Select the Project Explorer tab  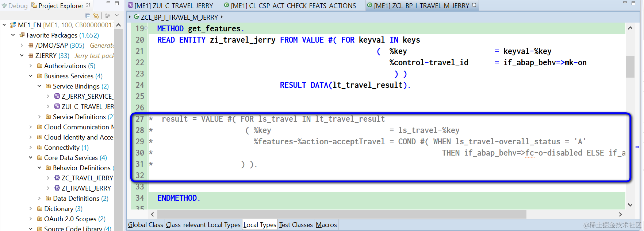58,5
